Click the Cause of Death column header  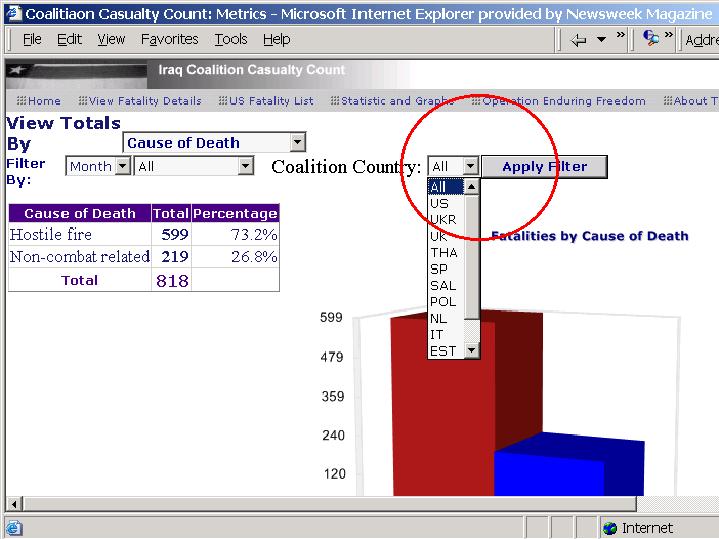tap(80, 213)
